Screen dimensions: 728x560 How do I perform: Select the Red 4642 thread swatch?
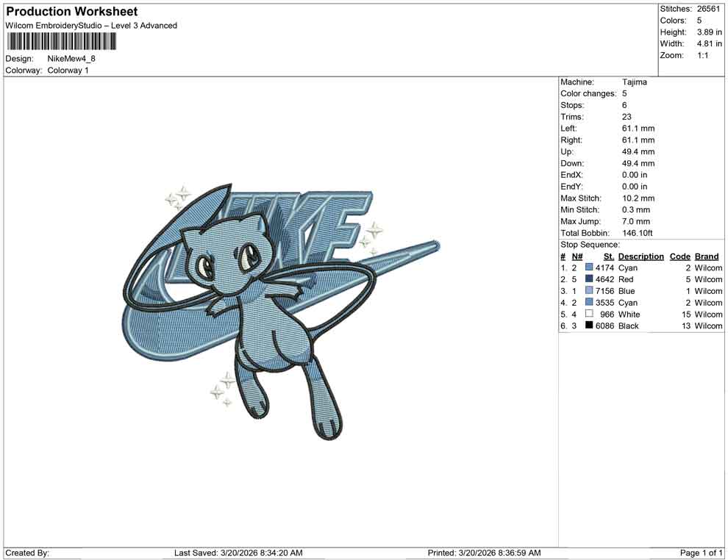588,279
